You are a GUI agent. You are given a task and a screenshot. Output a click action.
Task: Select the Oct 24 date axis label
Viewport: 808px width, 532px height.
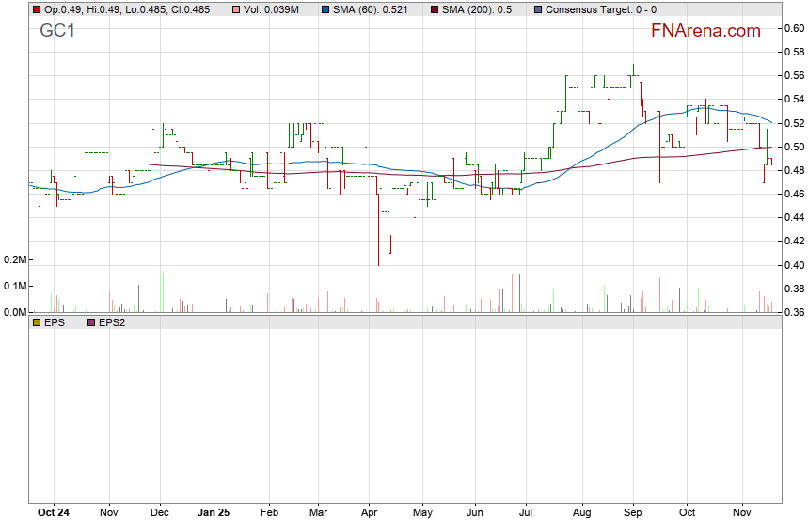[53, 513]
